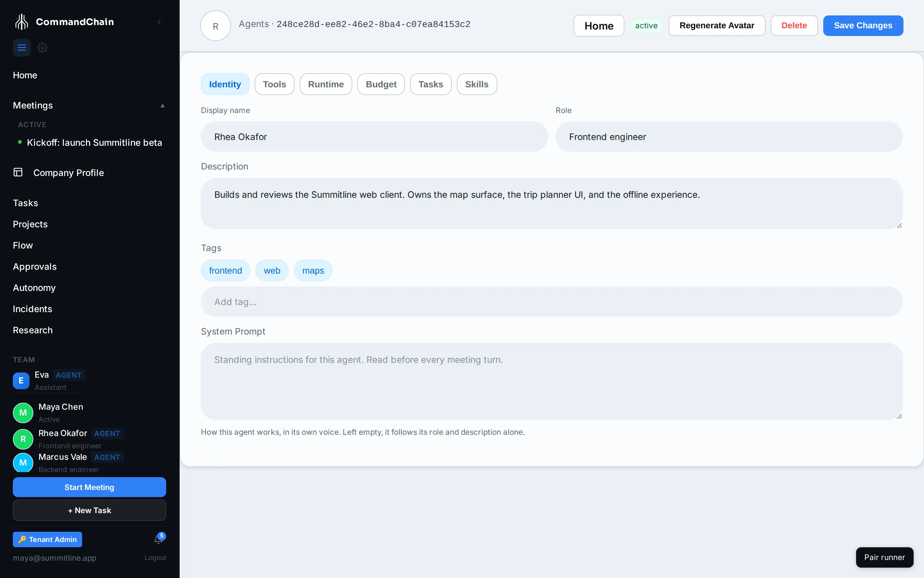Switch to the Tools tab
The height and width of the screenshot is (578, 924).
[274, 84]
